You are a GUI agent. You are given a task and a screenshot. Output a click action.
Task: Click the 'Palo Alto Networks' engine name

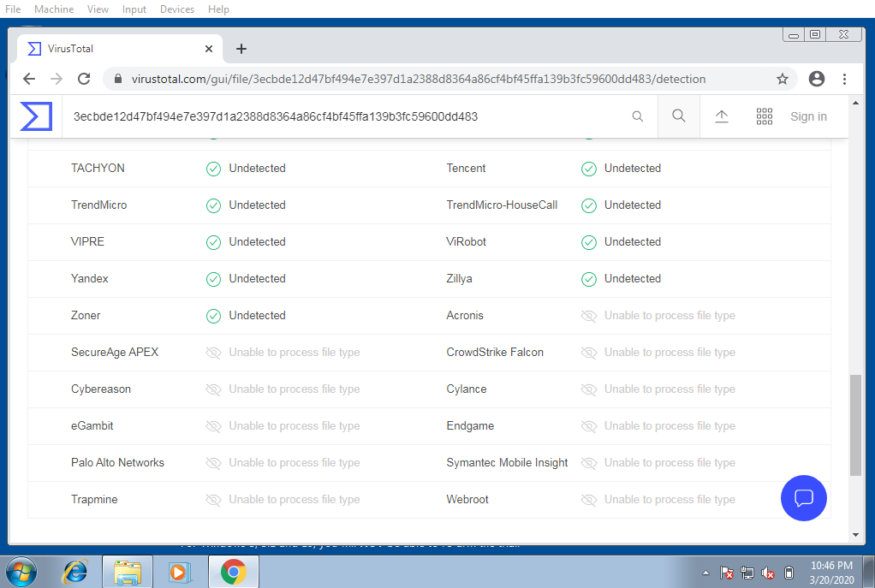pos(117,462)
